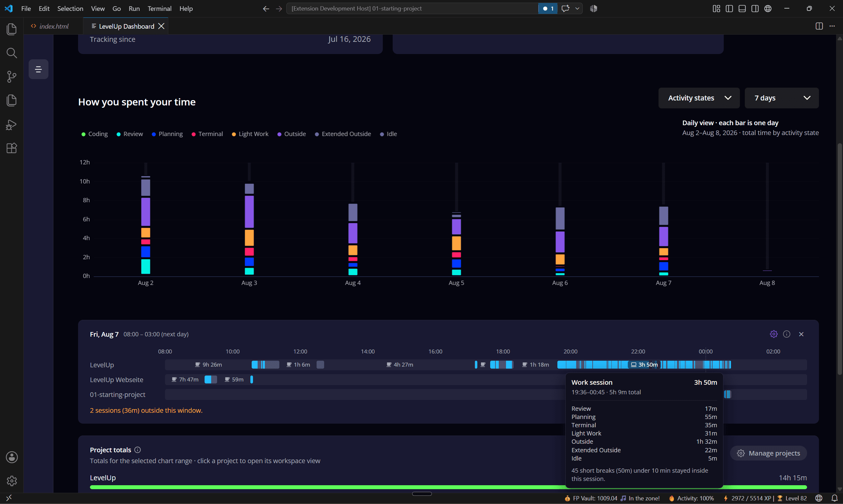Open the File menu
This screenshot has height=504, width=843.
tap(26, 9)
